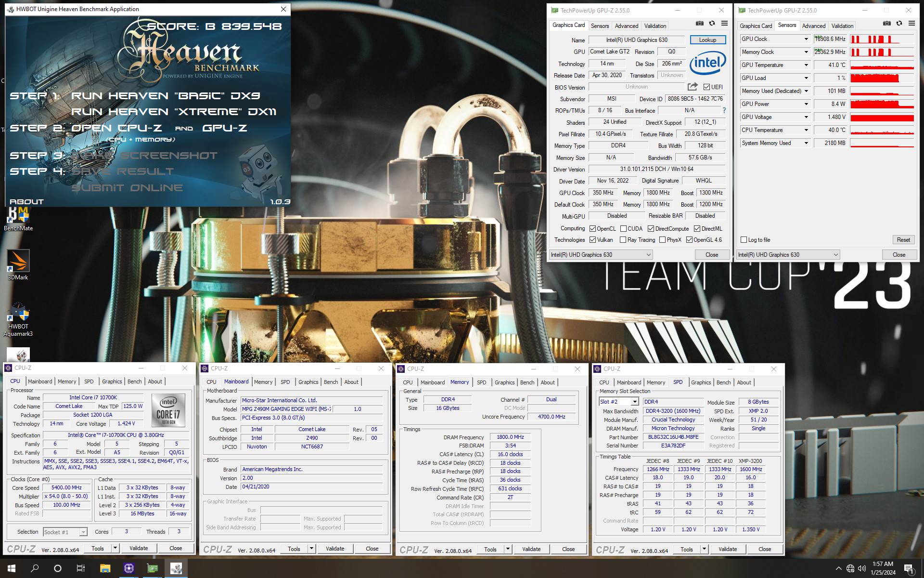Run Heaven "Basic" DX9 benchmark
Screen dimensions: 924x578
click(166, 96)
